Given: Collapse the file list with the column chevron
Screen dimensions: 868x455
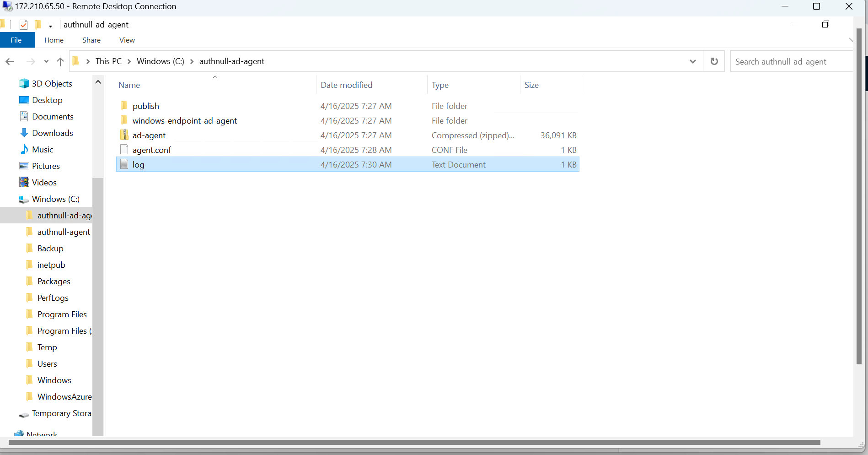Looking at the screenshot, I should point(215,76).
